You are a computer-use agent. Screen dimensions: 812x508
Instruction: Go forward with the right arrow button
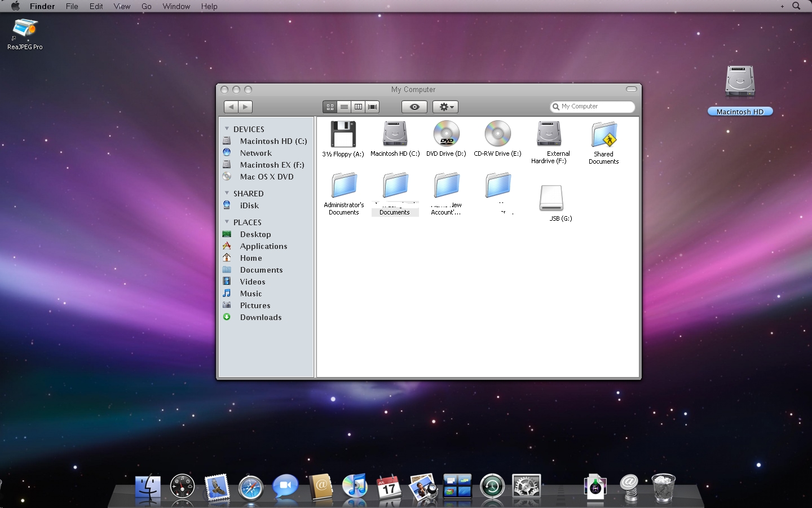click(x=245, y=107)
